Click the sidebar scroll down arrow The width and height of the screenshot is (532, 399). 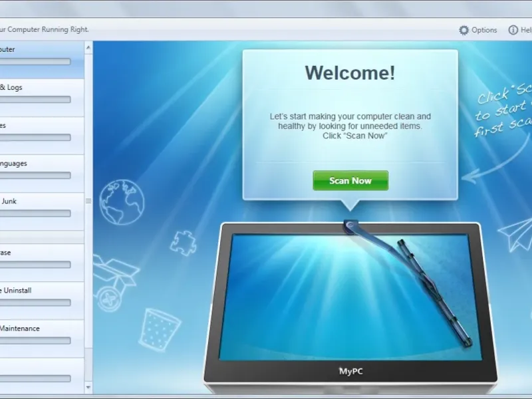pos(88,387)
